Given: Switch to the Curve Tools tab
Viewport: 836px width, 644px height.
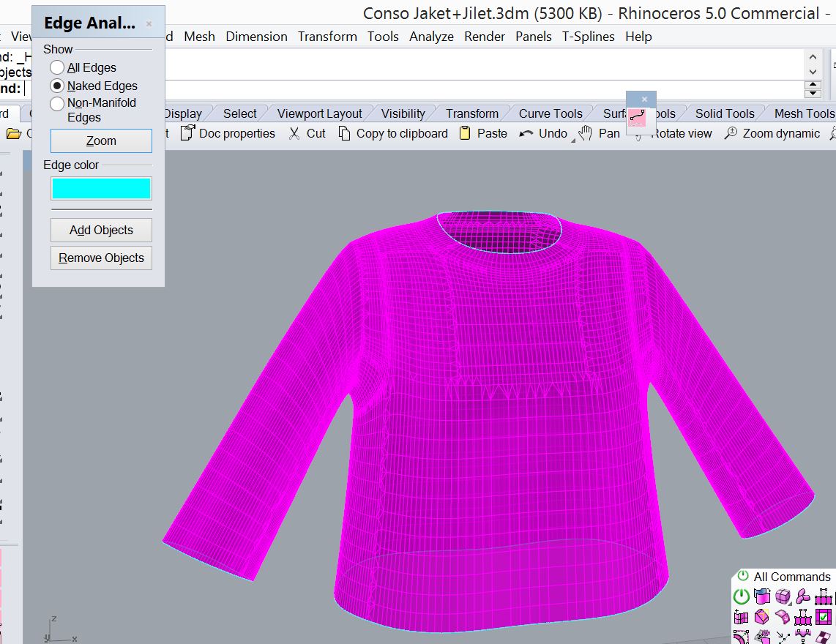Looking at the screenshot, I should coord(551,113).
